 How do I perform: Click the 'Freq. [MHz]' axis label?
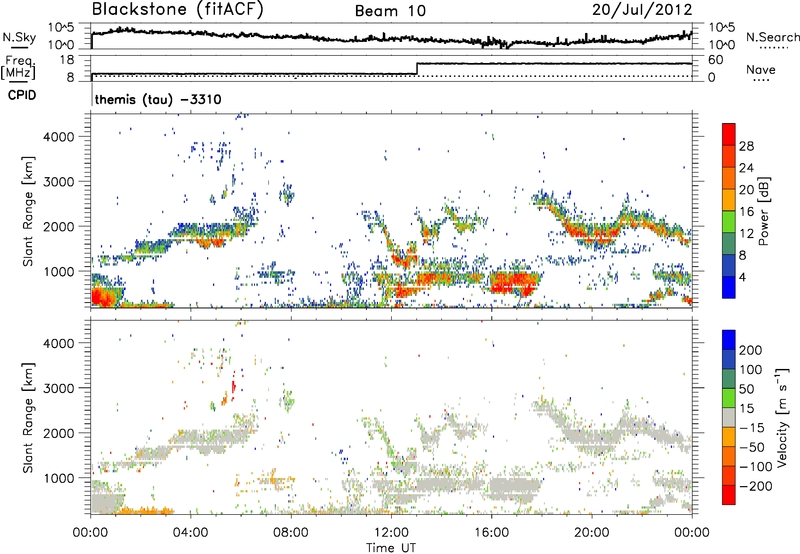(20, 68)
